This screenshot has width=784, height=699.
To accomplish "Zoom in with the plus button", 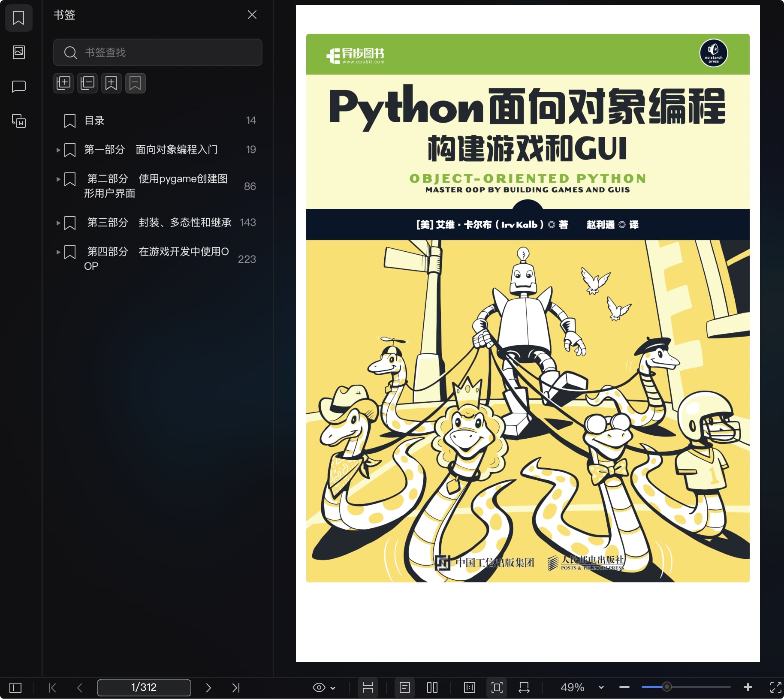I will point(748,687).
